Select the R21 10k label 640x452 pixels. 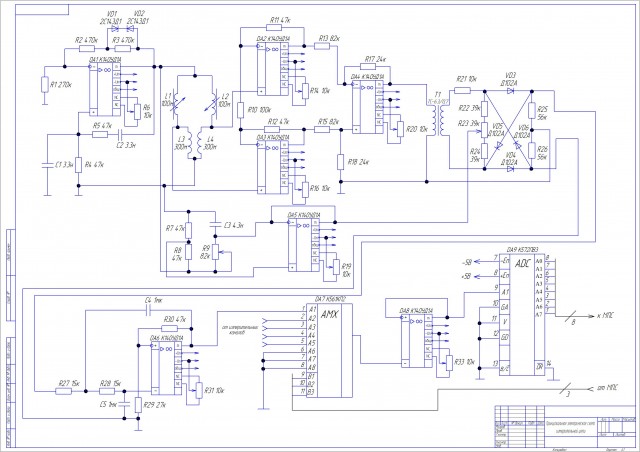pos(467,79)
